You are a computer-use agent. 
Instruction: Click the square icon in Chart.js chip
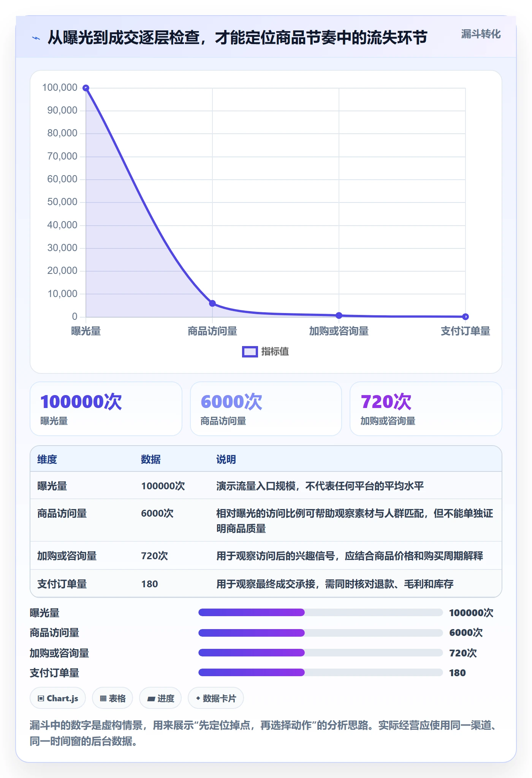[x=41, y=699]
